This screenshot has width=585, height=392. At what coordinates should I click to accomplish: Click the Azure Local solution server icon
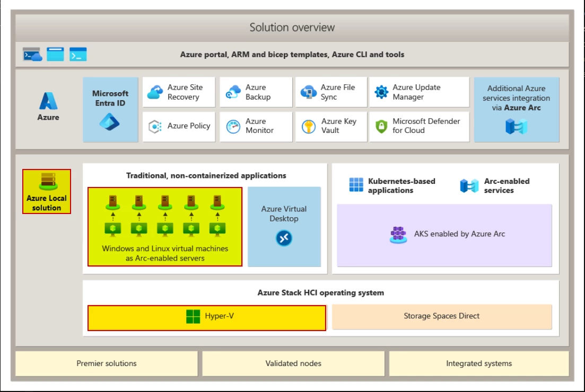click(x=48, y=182)
